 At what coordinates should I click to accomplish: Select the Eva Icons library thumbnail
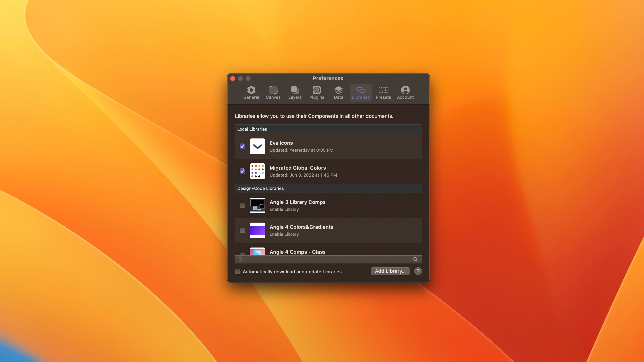click(x=257, y=146)
